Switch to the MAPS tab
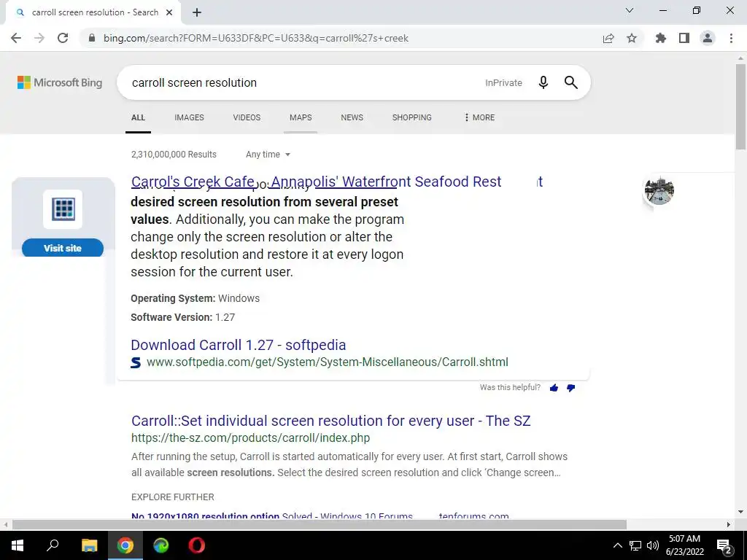Image resolution: width=747 pixels, height=560 pixels. [x=301, y=117]
